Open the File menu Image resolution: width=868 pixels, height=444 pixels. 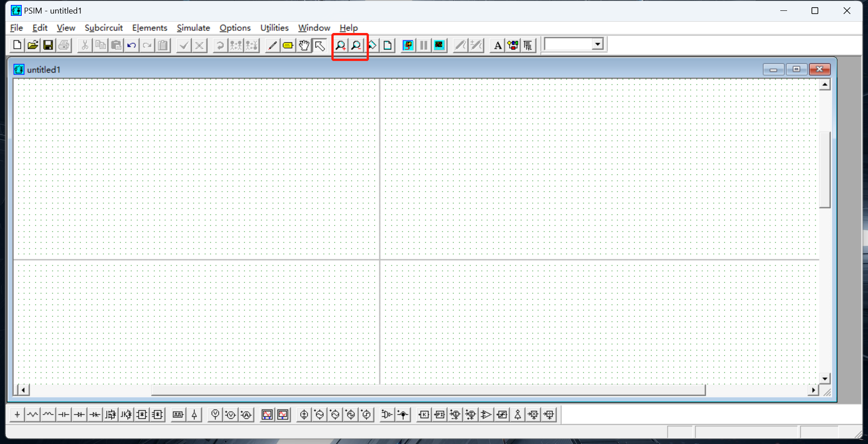pos(16,28)
